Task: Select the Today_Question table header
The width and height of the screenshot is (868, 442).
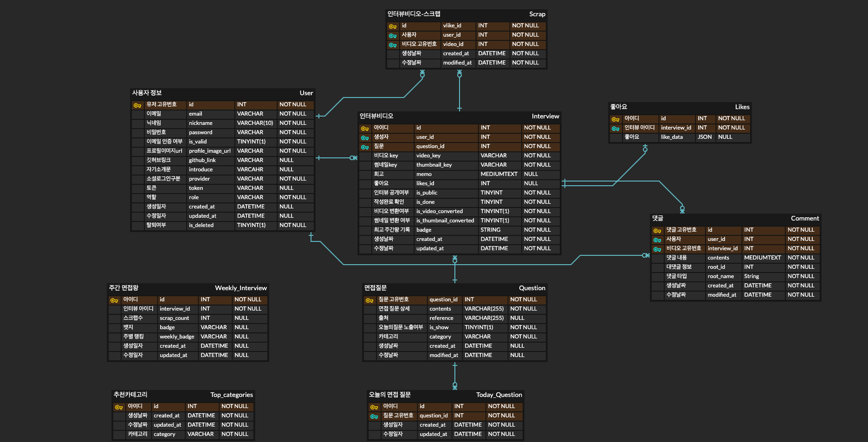Action: click(x=446, y=395)
